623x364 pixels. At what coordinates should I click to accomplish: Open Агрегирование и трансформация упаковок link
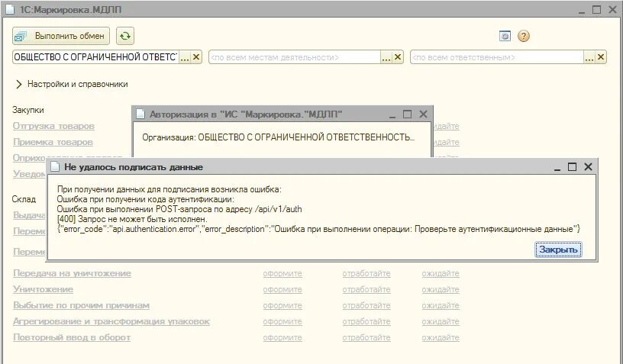click(111, 321)
